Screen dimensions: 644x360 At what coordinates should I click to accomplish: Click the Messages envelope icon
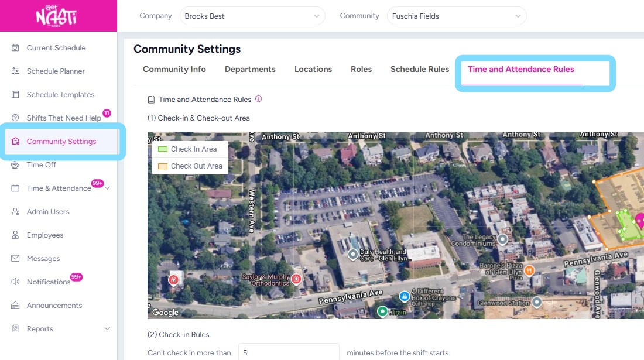point(15,258)
